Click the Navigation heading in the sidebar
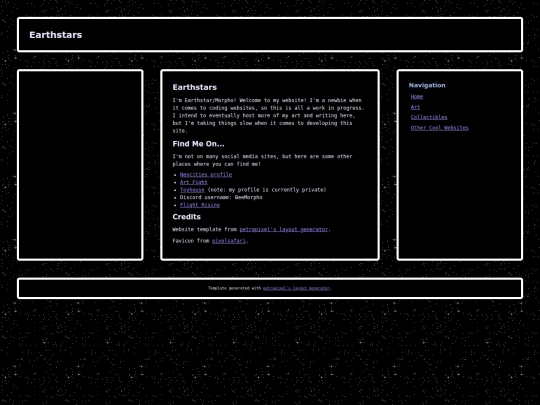The width and height of the screenshot is (540, 405). (x=427, y=85)
